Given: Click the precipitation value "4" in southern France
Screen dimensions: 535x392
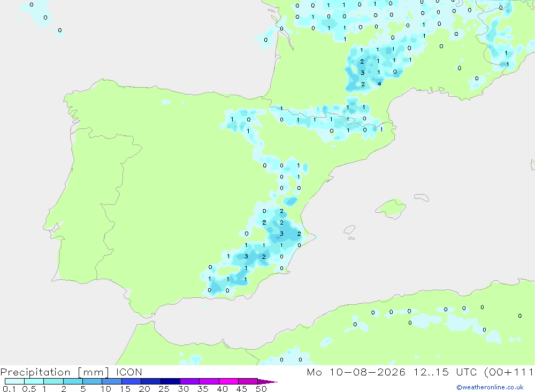Looking at the screenshot, I should [379, 83].
